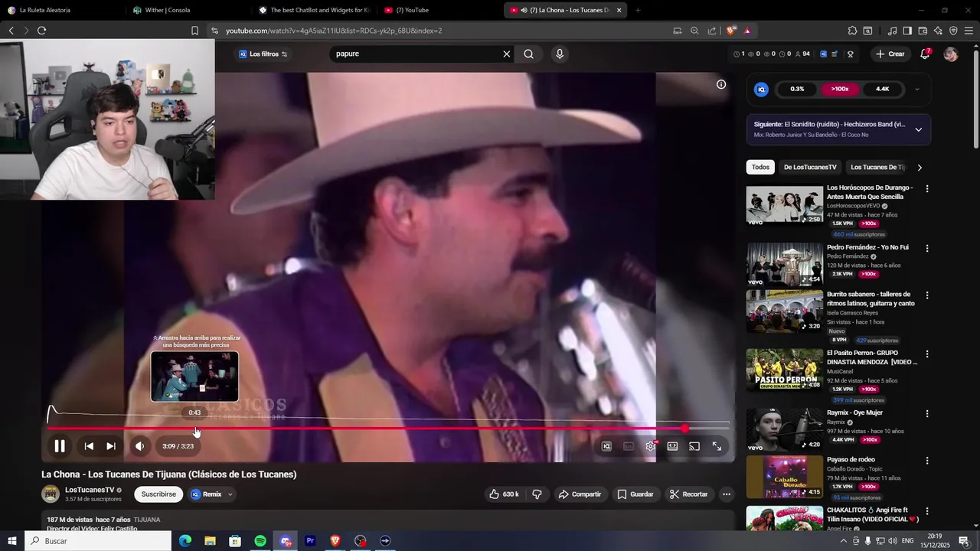The width and height of the screenshot is (980, 551).
Task: Click the blue IQ badge in sidebar
Action: click(761, 90)
